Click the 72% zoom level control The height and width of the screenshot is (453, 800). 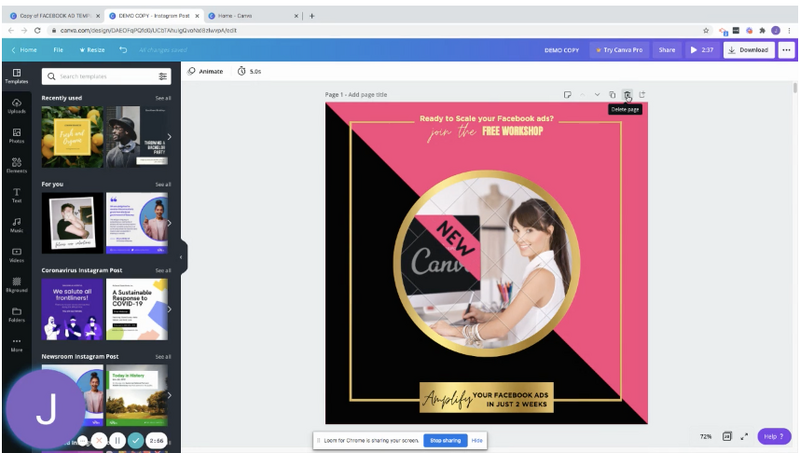[705, 437]
